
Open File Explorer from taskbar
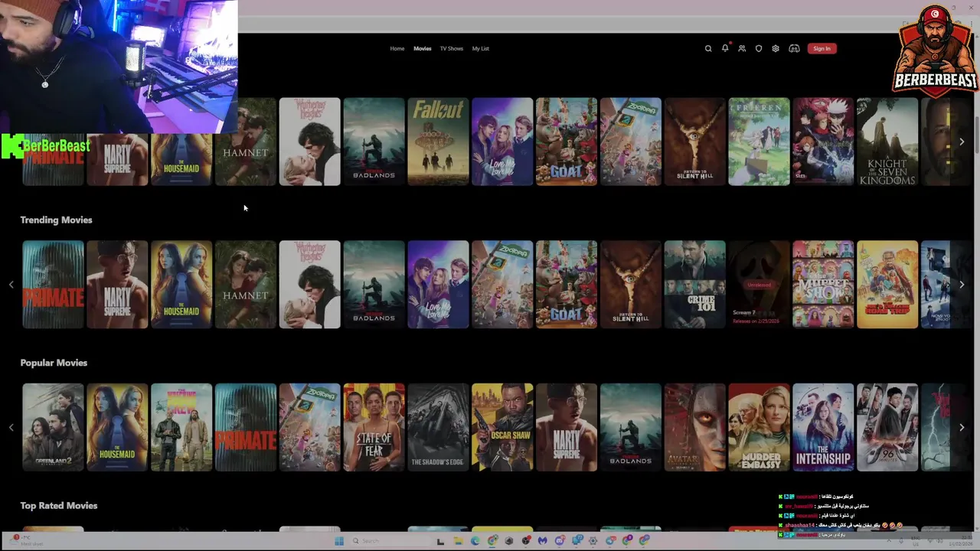[458, 541]
